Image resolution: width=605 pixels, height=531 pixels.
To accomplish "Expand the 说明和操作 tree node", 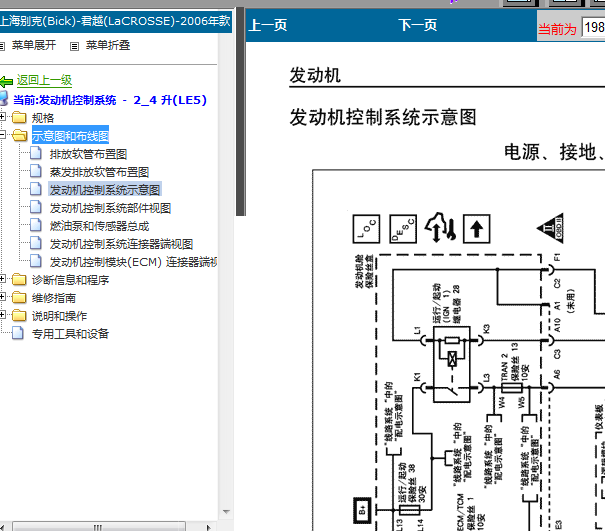I will click(x=2, y=315).
